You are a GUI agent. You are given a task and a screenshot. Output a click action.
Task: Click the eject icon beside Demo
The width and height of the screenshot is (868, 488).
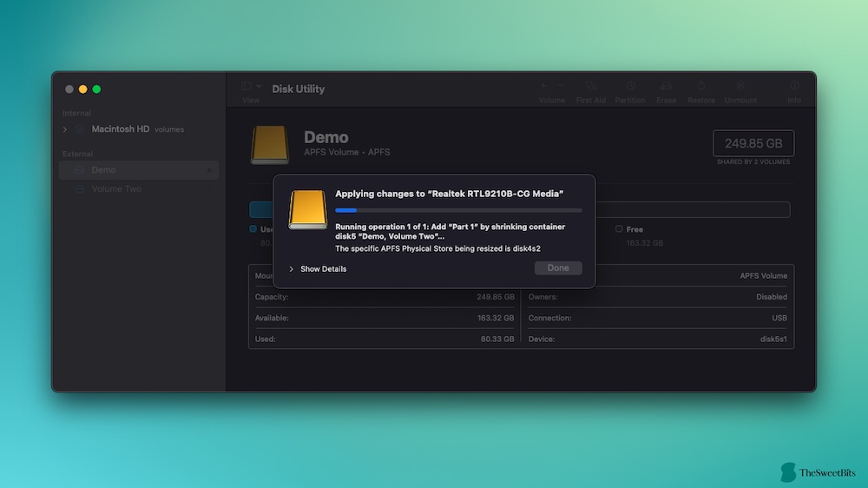[x=209, y=170]
